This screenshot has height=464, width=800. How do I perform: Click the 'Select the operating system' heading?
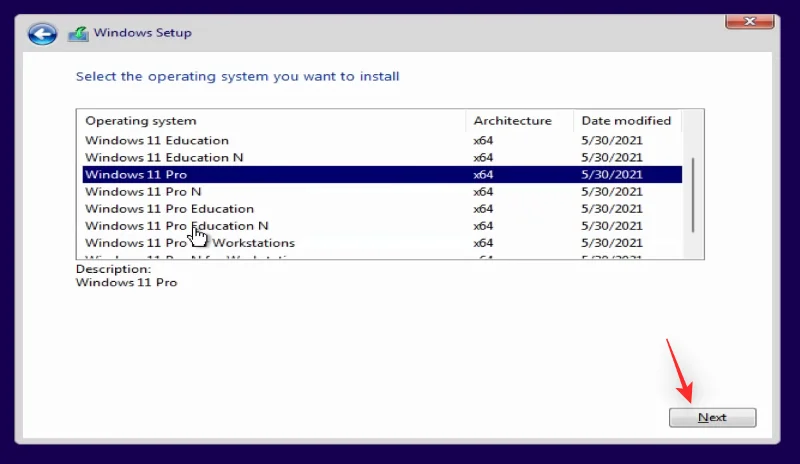[237, 77]
